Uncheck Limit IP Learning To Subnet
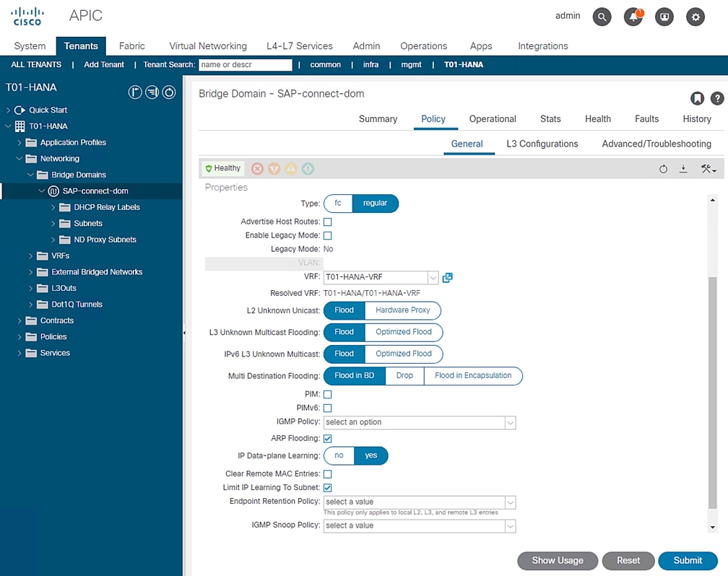 coord(327,487)
